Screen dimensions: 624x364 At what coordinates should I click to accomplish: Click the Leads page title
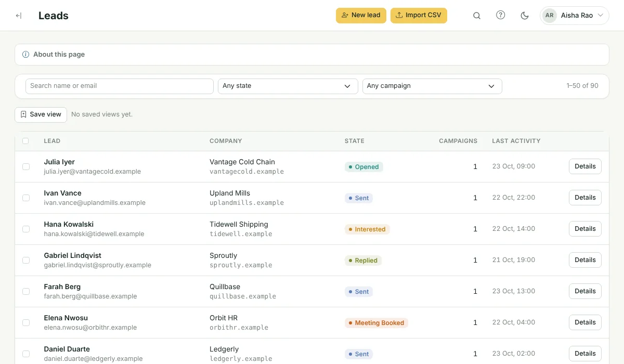click(x=54, y=16)
